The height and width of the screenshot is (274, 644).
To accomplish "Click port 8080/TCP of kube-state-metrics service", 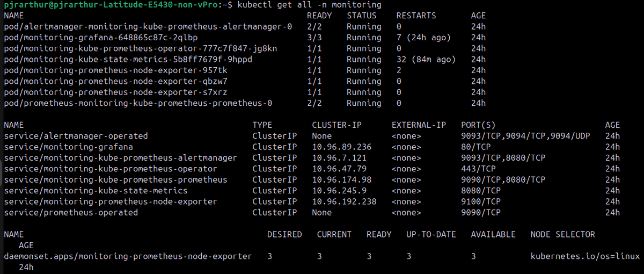I will pyautogui.click(x=481, y=191).
